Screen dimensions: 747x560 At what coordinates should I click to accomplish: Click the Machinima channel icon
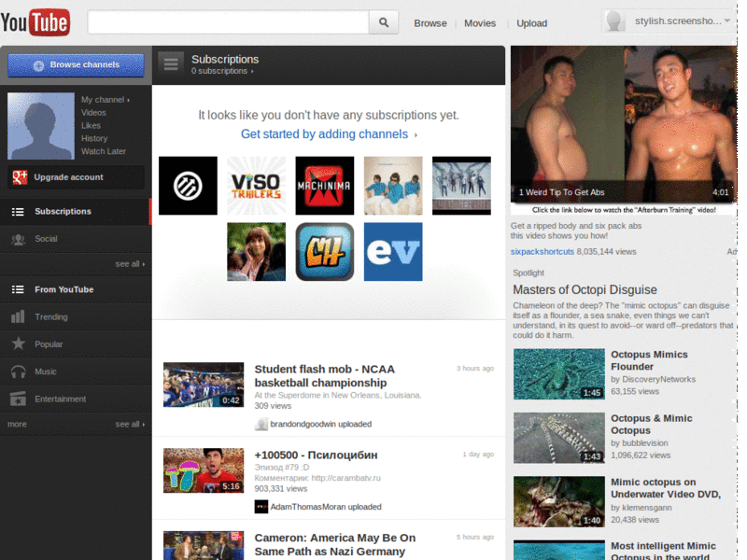[x=324, y=186]
